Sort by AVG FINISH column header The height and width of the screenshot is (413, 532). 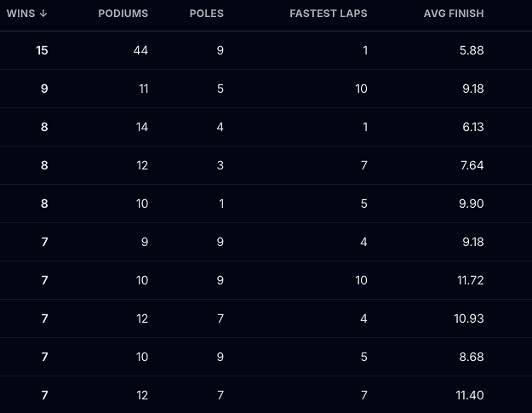[454, 14]
